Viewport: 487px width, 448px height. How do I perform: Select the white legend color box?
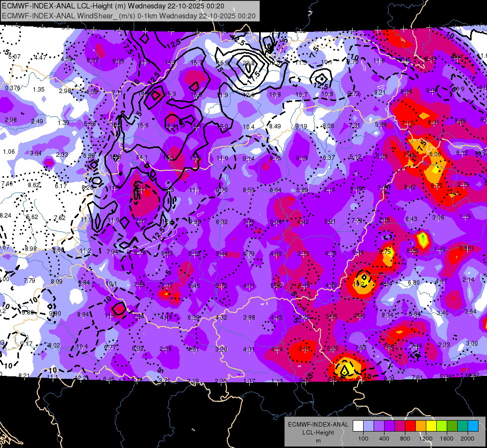[358, 426]
